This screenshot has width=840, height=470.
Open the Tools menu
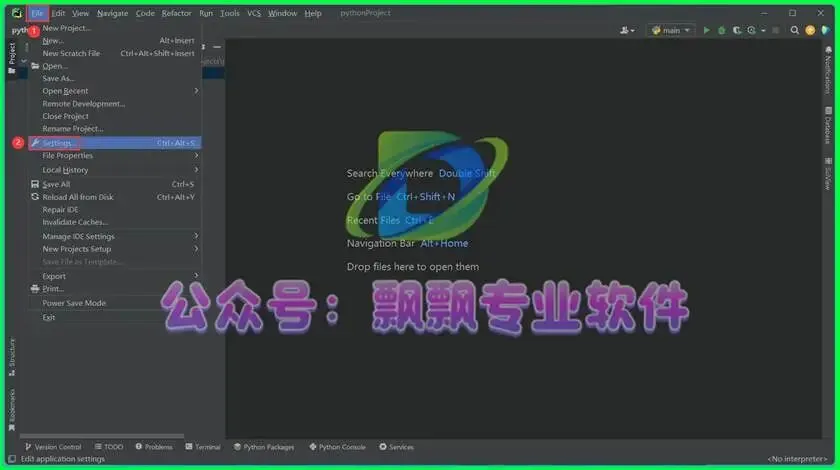[230, 13]
